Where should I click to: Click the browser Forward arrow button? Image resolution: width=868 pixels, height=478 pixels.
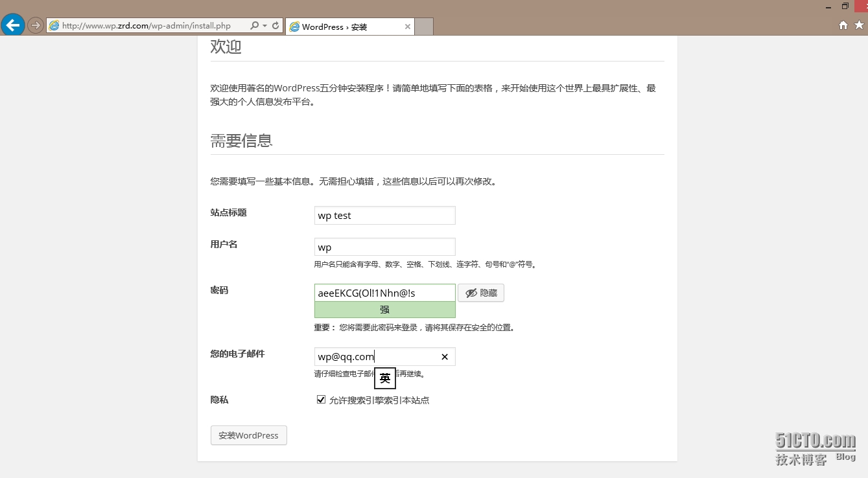36,26
